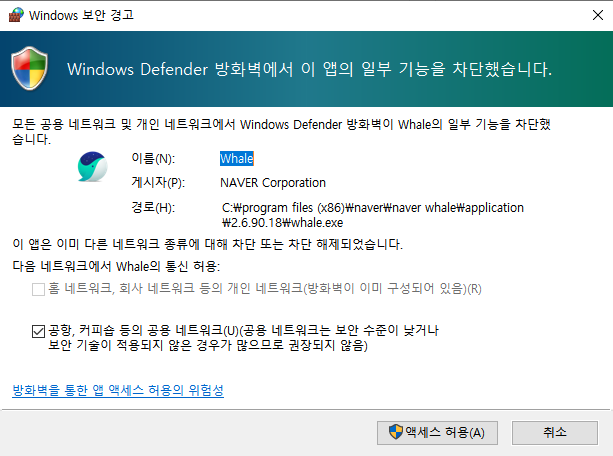Uncheck the 공용 네트워크 (U) public network checkbox
The image size is (613, 456).
click(x=38, y=331)
